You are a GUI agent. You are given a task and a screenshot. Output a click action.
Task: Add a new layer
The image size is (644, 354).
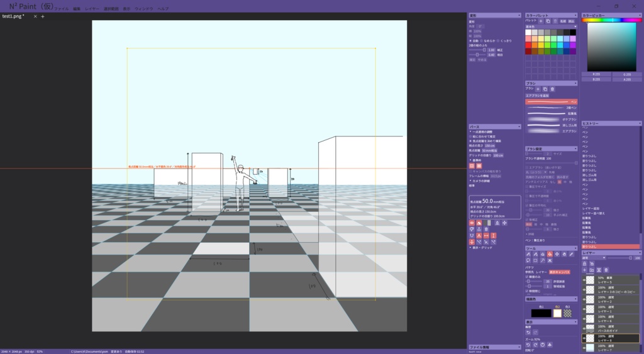tap(584, 270)
